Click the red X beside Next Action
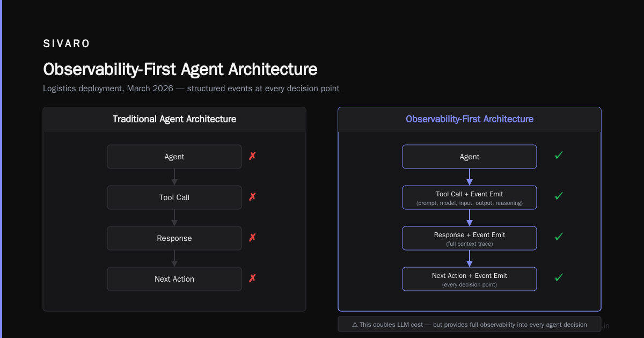 [x=252, y=278]
